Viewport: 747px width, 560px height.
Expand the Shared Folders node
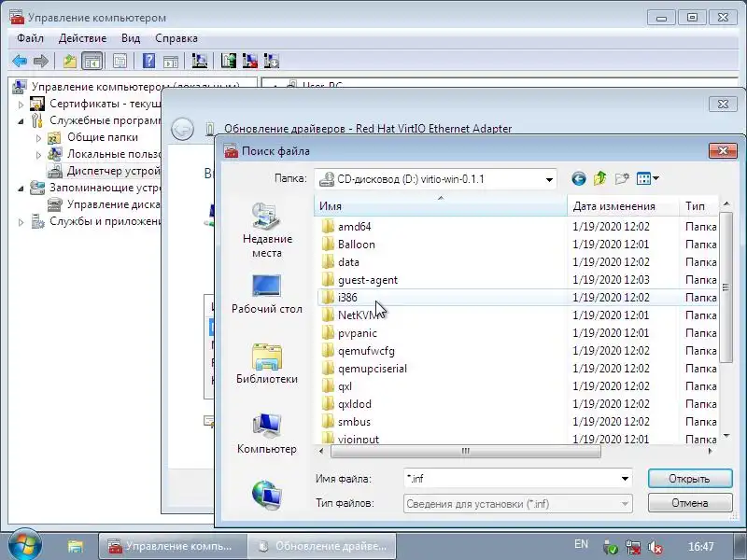(38, 138)
